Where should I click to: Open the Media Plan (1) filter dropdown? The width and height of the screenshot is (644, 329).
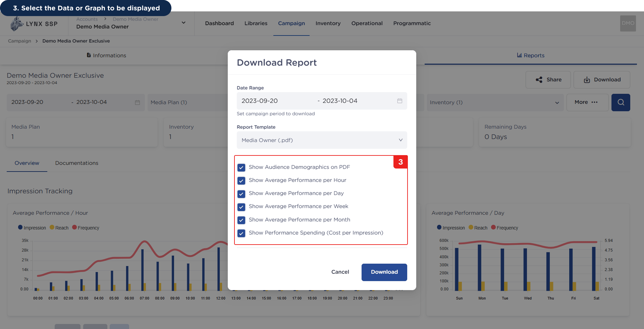tap(188, 103)
